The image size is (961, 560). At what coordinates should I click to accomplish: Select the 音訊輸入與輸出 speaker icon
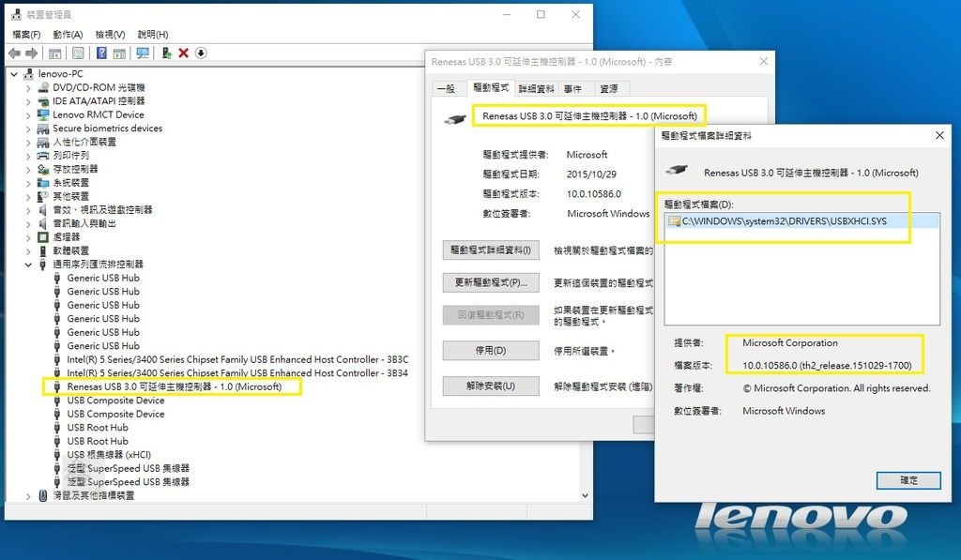tap(43, 223)
